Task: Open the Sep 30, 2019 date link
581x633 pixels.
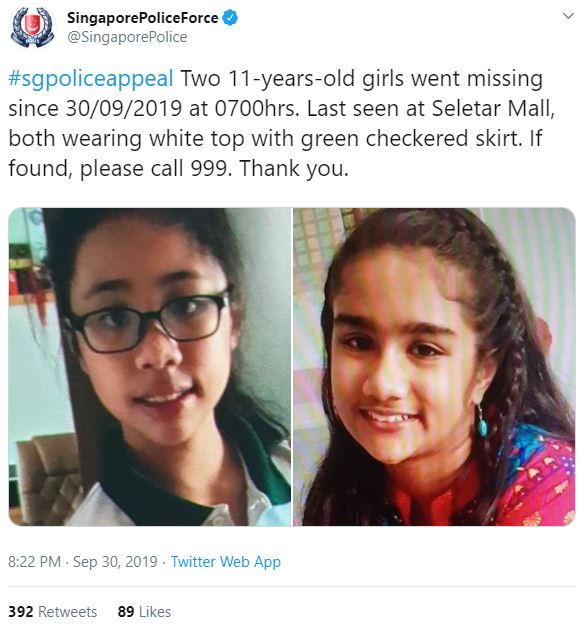Action: pyautogui.click(x=115, y=562)
